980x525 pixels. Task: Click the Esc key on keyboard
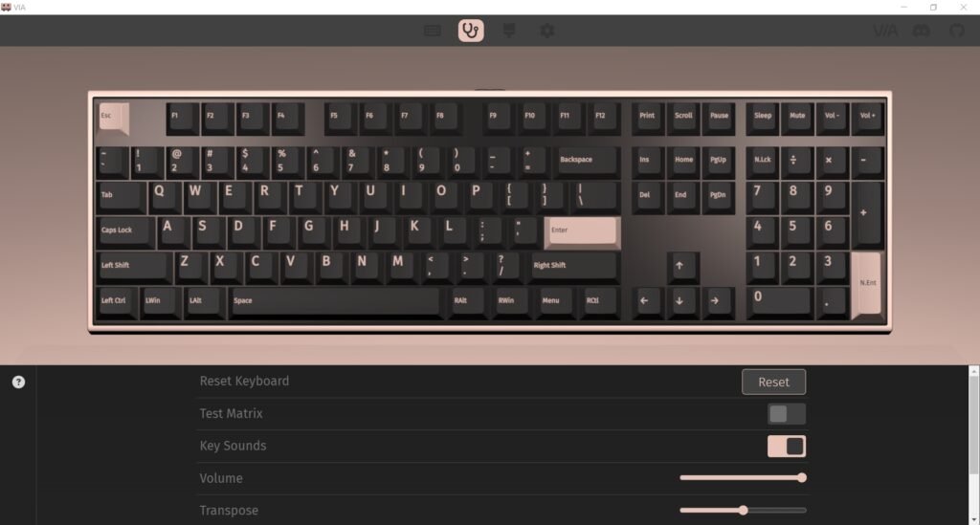114,118
